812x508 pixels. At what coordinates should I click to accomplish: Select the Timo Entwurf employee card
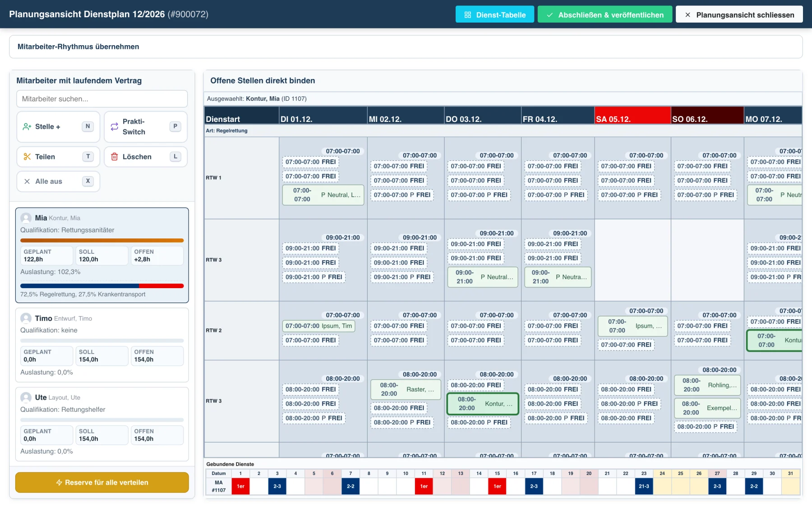102,345
